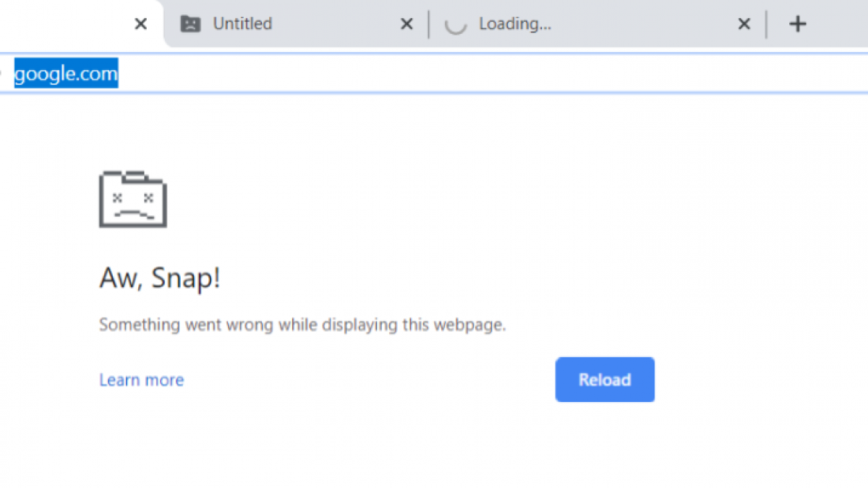Click the sad folder icon on Untitled tab
The image size is (868, 488).
click(190, 24)
